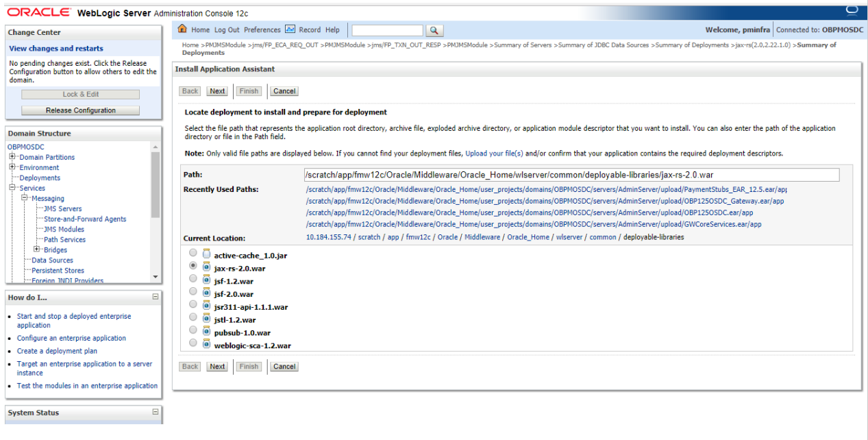The height and width of the screenshot is (440, 868).
Task: Open recent path OBP125OSDC_Gateway.ear
Action: tap(545, 201)
